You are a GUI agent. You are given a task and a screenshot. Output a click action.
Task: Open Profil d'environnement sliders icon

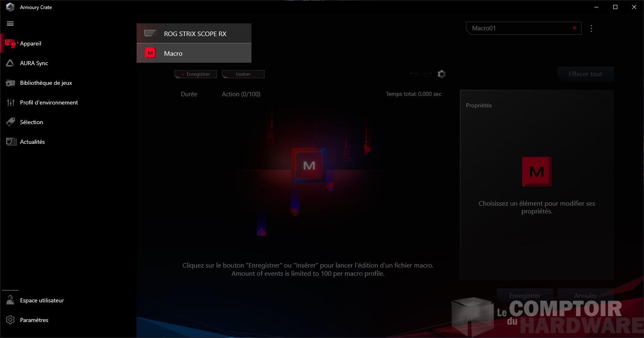10,102
